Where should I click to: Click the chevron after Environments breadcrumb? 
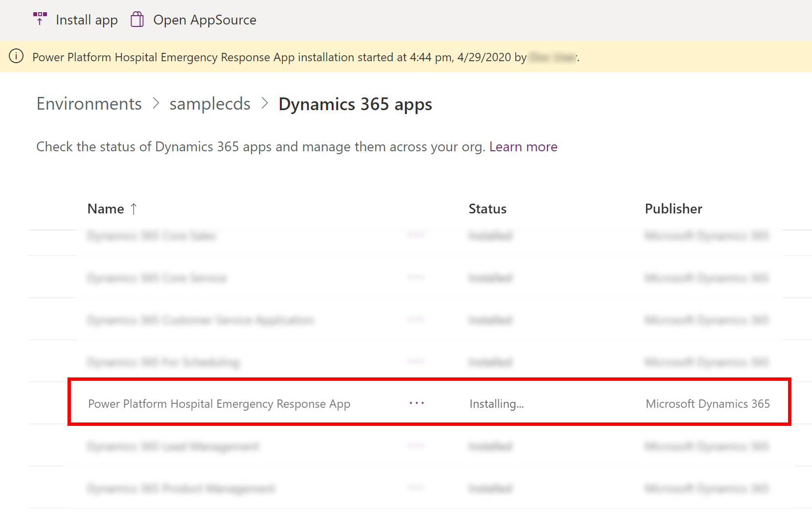pos(156,103)
